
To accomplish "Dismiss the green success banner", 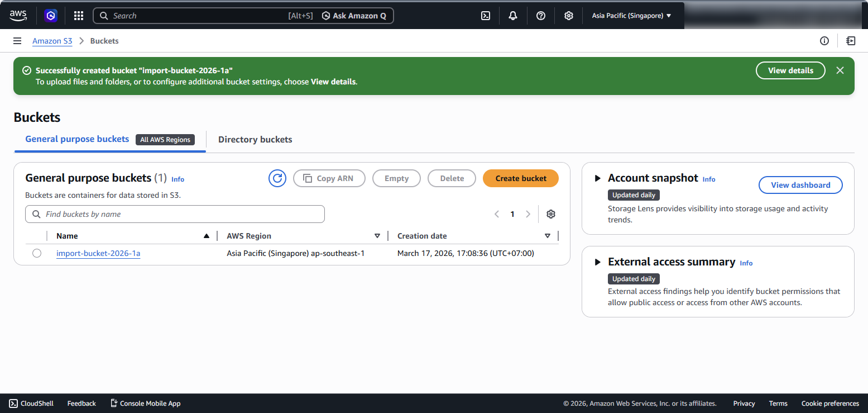I will 840,70.
